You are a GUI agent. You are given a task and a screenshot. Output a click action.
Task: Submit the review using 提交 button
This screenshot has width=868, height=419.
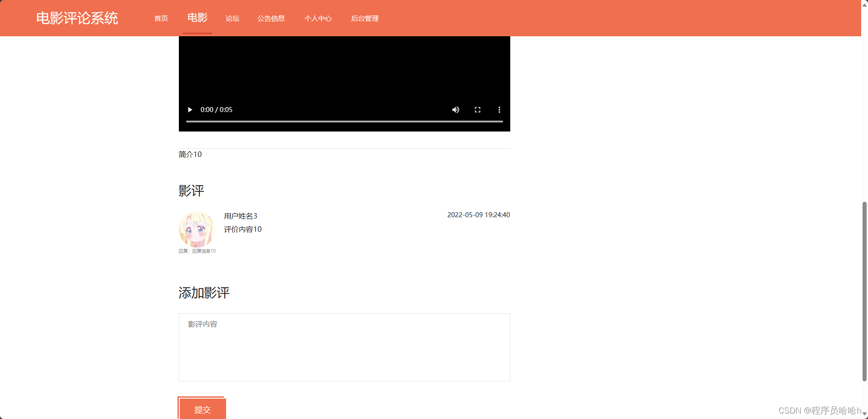pos(202,409)
